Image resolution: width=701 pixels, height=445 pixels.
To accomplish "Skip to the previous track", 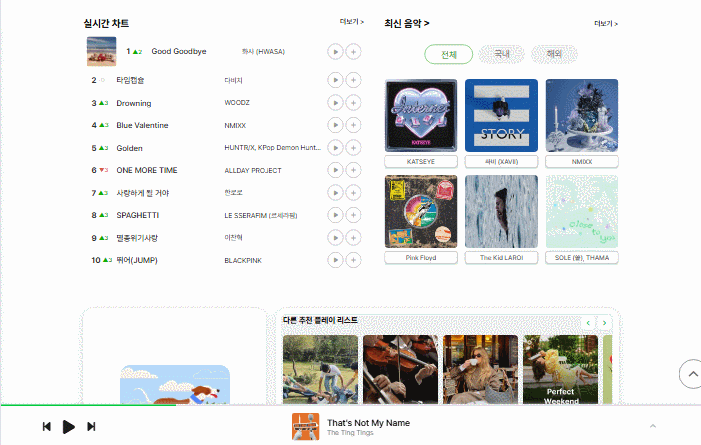I will coord(46,427).
